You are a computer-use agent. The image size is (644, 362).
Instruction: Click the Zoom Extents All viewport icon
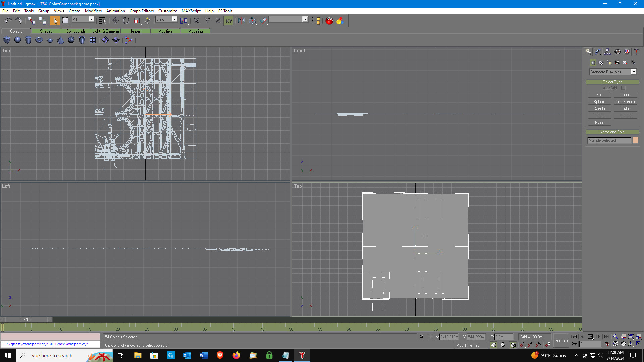(x=639, y=336)
